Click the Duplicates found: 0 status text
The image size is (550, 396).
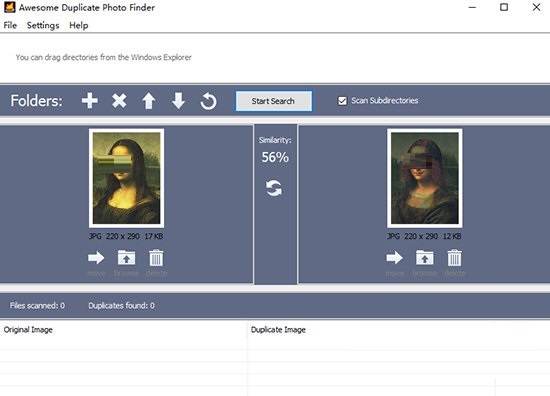(x=121, y=306)
